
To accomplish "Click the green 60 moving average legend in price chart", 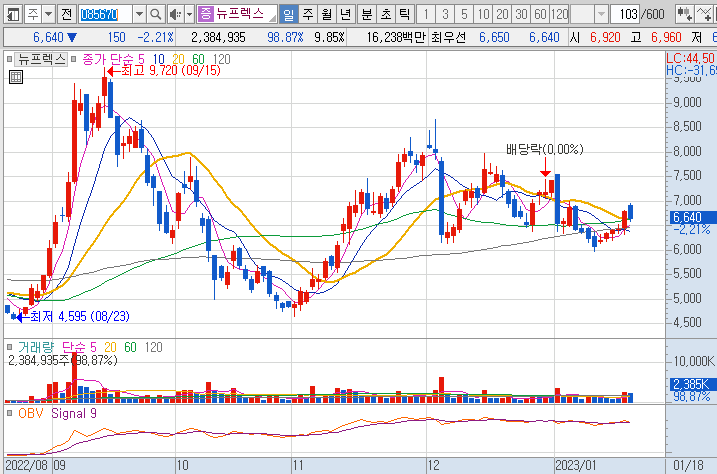I will (198, 59).
